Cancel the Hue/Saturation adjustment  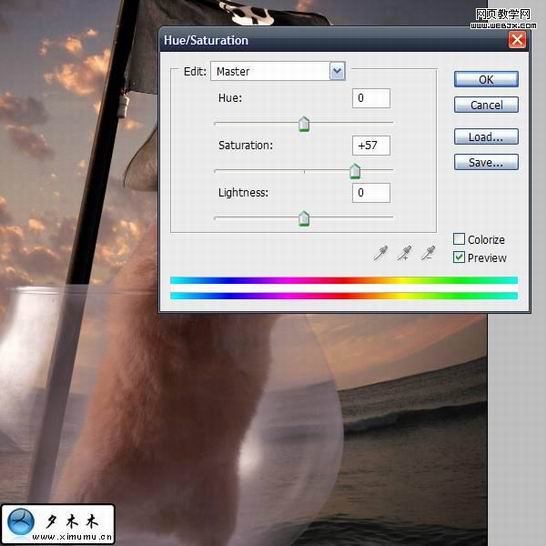pos(486,105)
